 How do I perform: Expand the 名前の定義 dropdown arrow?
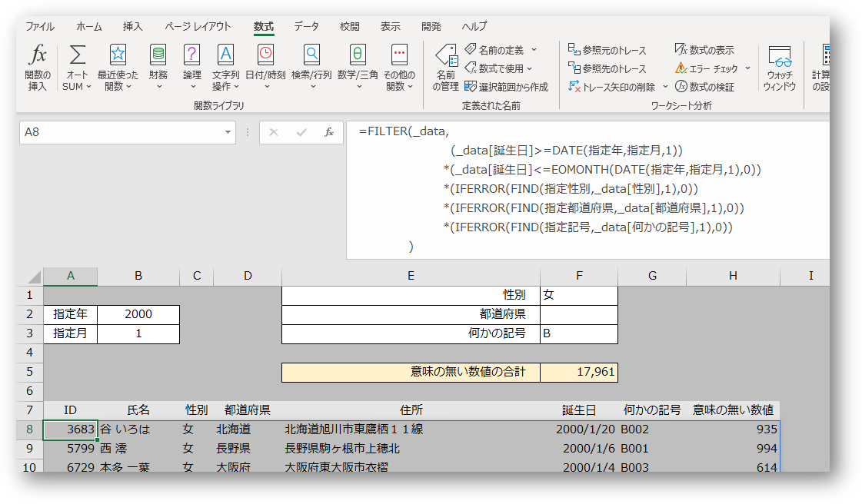tap(534, 50)
